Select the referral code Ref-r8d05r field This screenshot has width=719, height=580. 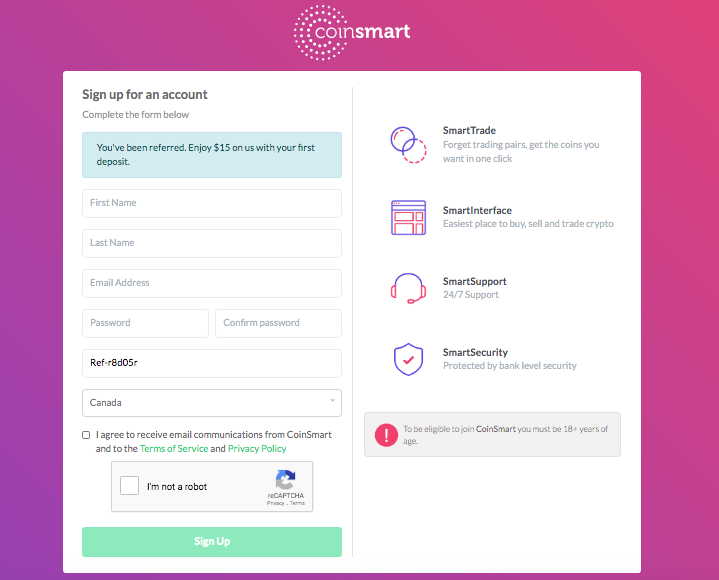pos(212,363)
